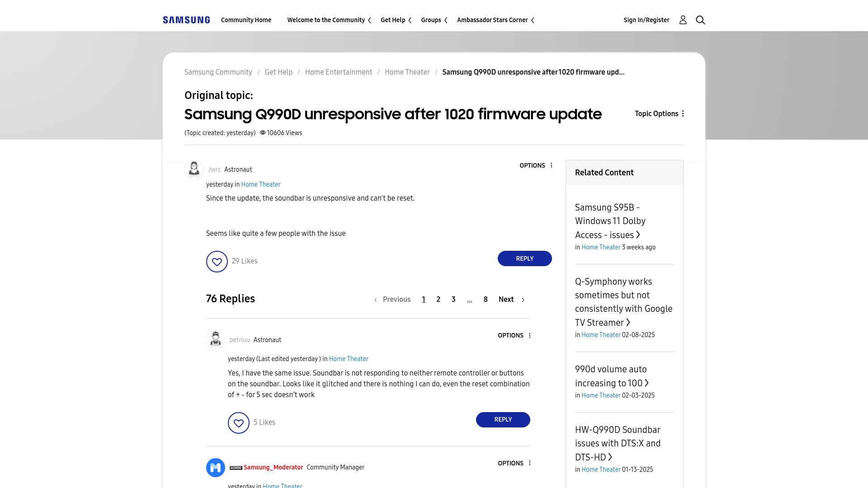
Task: Open Home Theater link dated 02-03-2025
Action: [601, 395]
